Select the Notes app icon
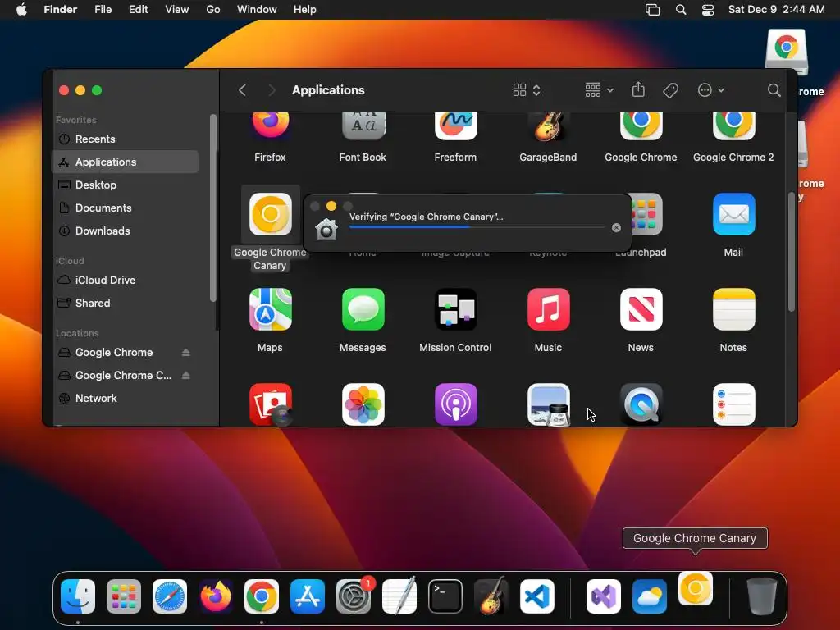Image resolution: width=840 pixels, height=630 pixels. (x=733, y=309)
